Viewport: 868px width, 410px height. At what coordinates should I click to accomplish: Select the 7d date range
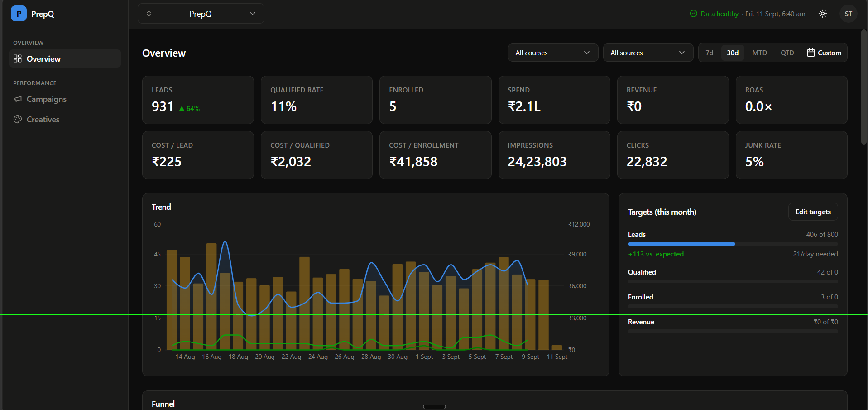(x=710, y=53)
